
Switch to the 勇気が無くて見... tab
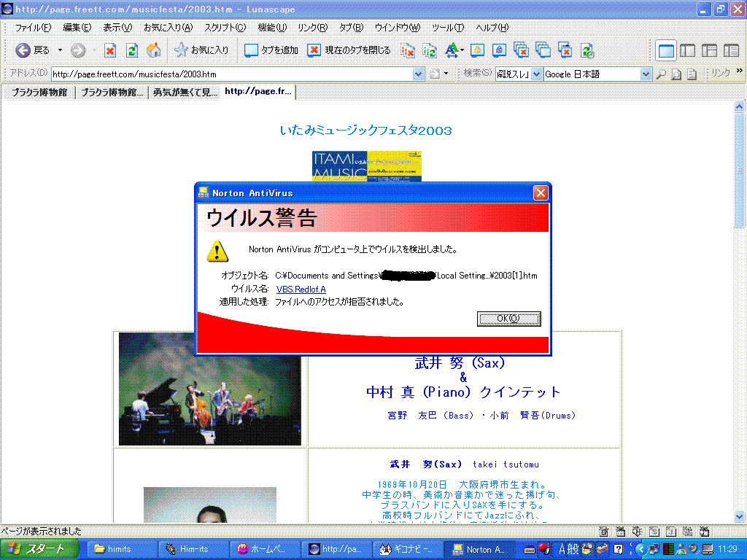185,93
